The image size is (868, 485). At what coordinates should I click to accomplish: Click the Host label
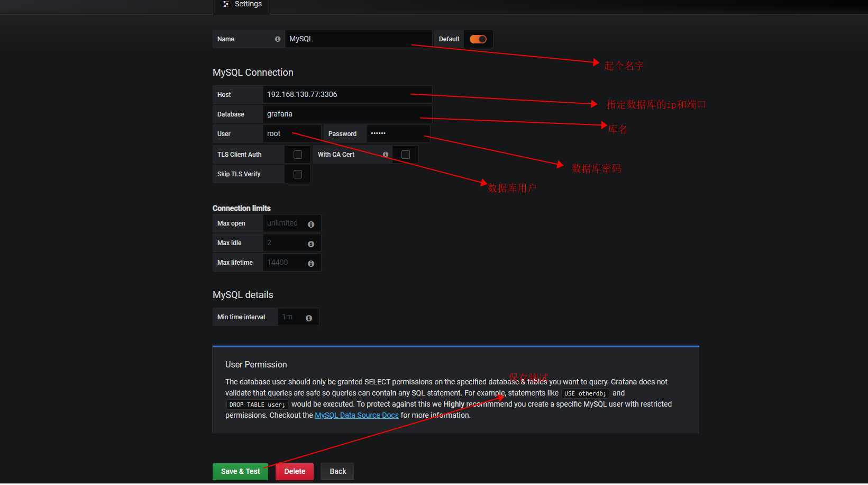tap(224, 95)
